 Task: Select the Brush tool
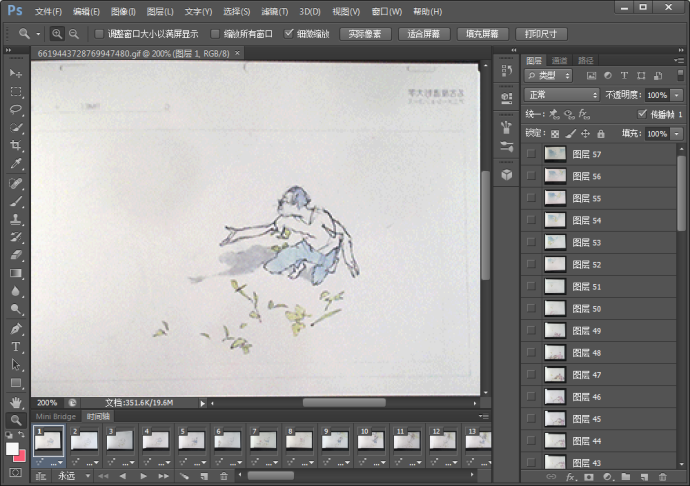(x=16, y=202)
